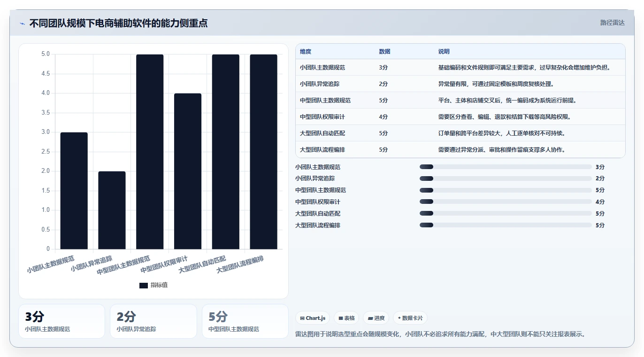Screen dimensions: 644x357
Task: Click the 维度 table column header
Action: pyautogui.click(x=306, y=52)
